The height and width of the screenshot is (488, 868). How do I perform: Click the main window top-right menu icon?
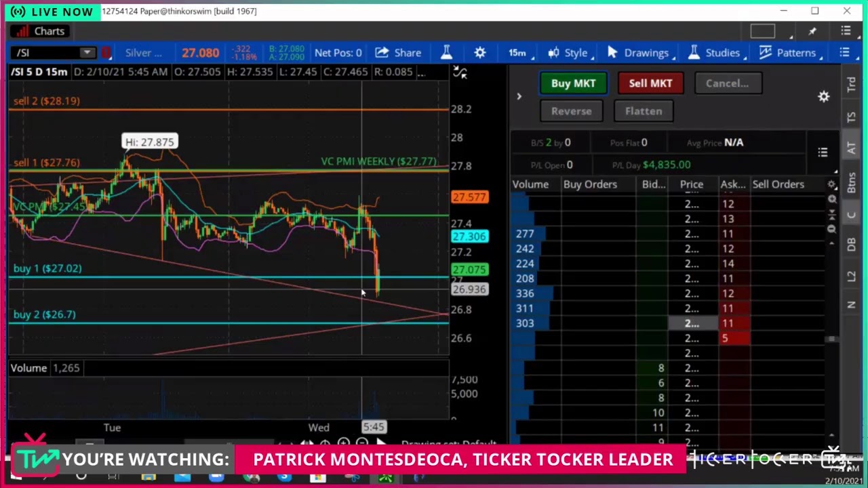(x=846, y=31)
